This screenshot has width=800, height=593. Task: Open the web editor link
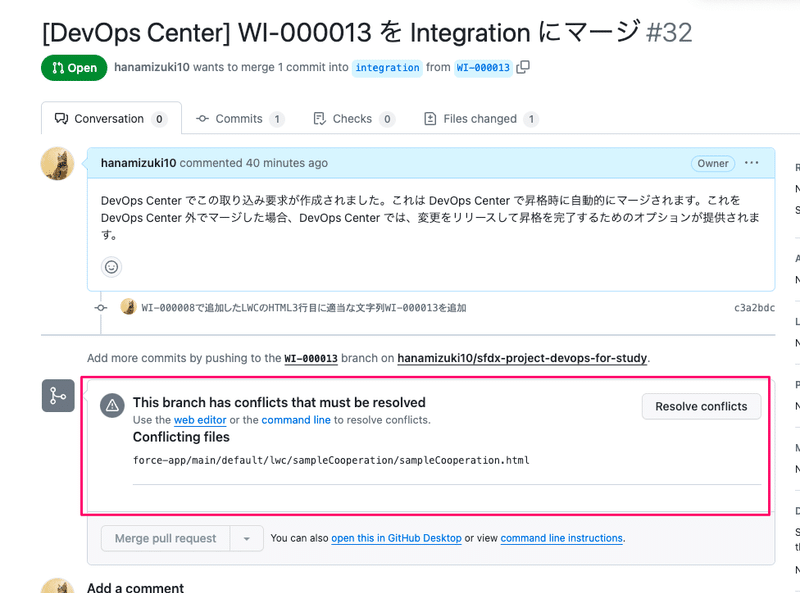[x=200, y=420]
